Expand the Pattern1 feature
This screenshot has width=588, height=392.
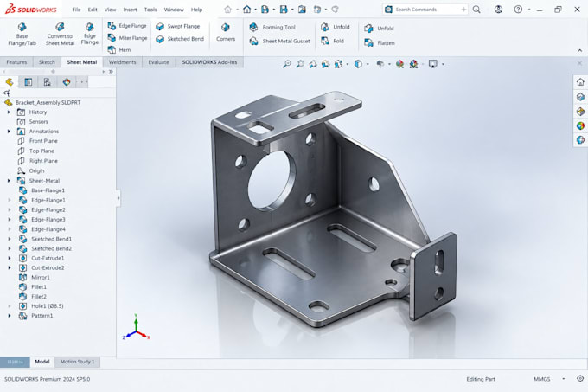tap(9, 316)
